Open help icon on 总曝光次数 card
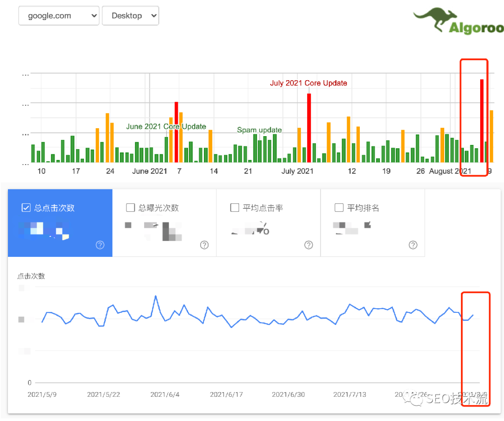504x421 pixels. 204,244
